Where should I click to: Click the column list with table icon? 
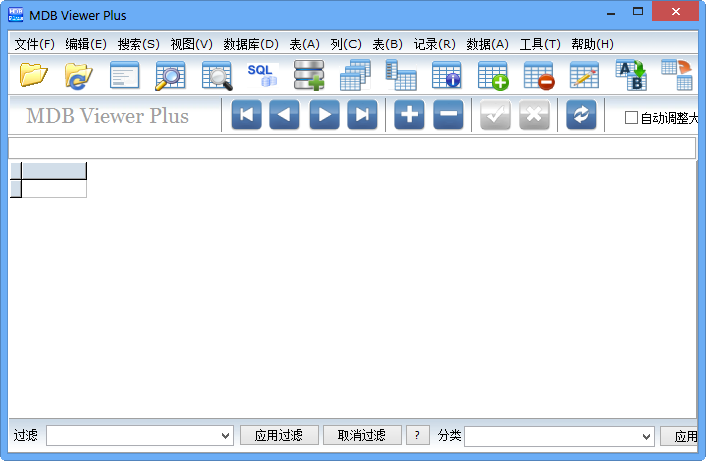(401, 75)
